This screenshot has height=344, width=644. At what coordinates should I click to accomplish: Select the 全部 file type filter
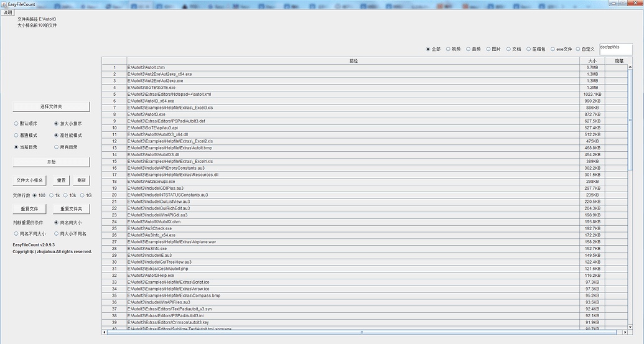pos(433,49)
